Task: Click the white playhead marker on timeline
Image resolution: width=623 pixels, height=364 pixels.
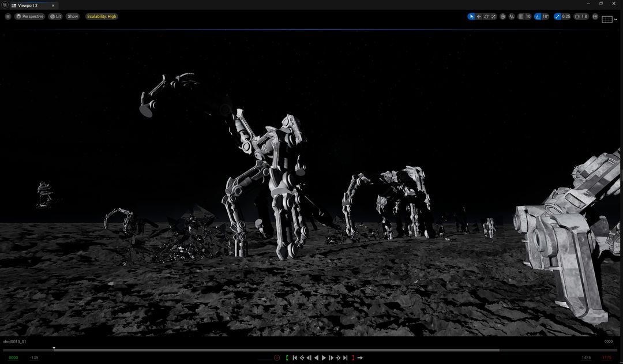Action: click(x=54, y=349)
